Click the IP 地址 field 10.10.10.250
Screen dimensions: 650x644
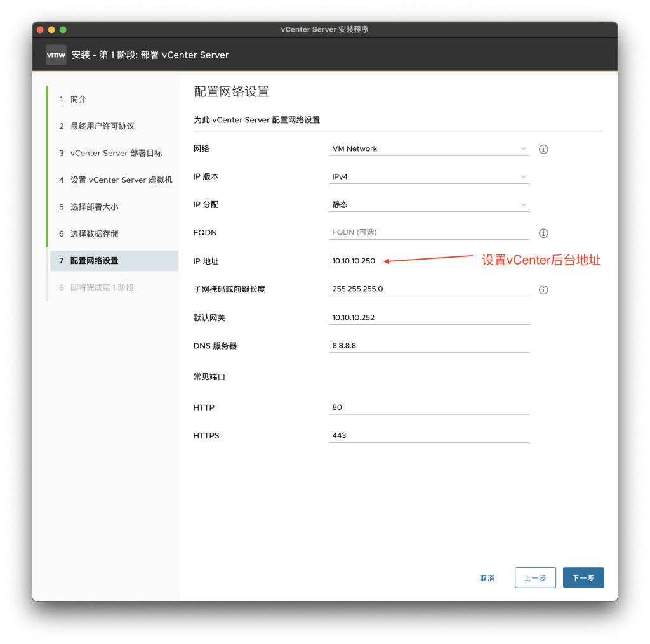429,261
